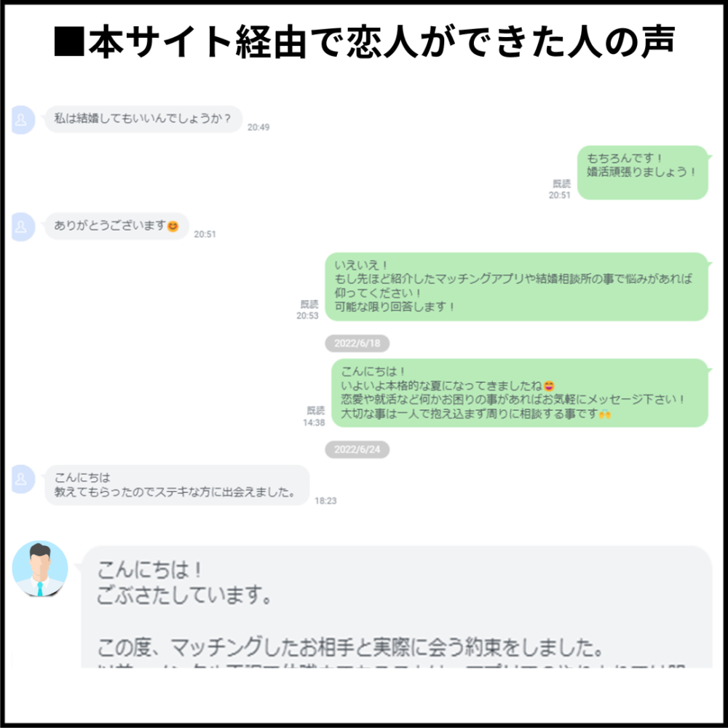Click the raised hands emoji after 相談する事です

click(604, 414)
